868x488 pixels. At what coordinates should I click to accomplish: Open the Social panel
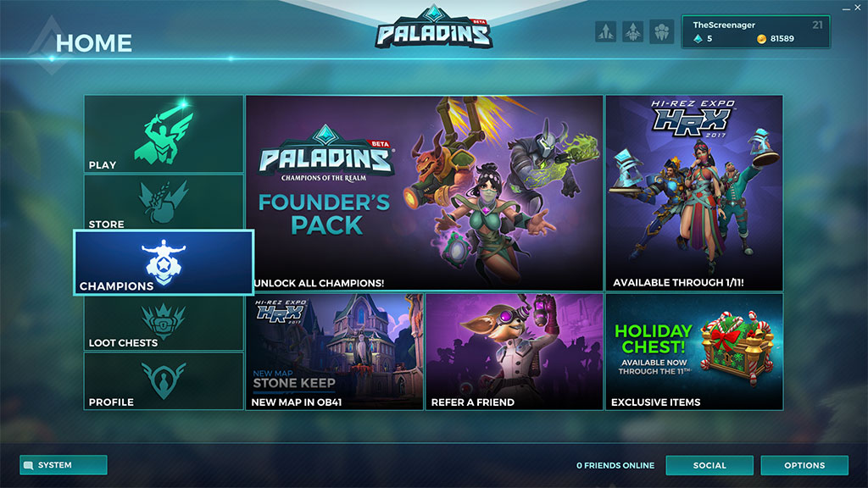[709, 465]
